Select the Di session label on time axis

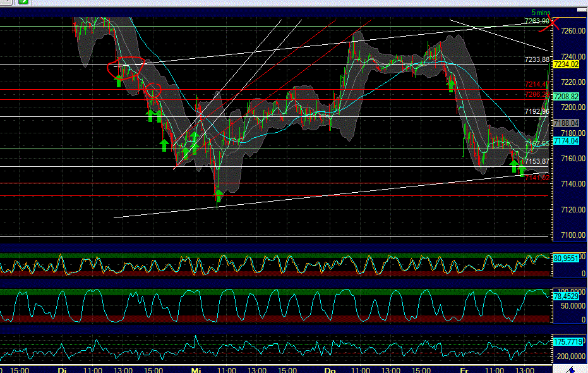(x=62, y=369)
